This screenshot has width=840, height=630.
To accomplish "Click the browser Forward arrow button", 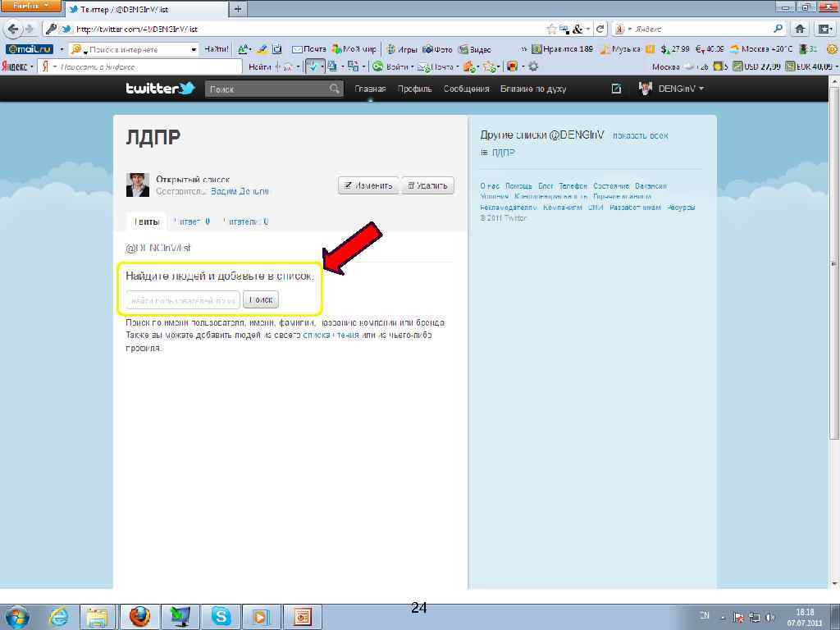I will coord(29,29).
